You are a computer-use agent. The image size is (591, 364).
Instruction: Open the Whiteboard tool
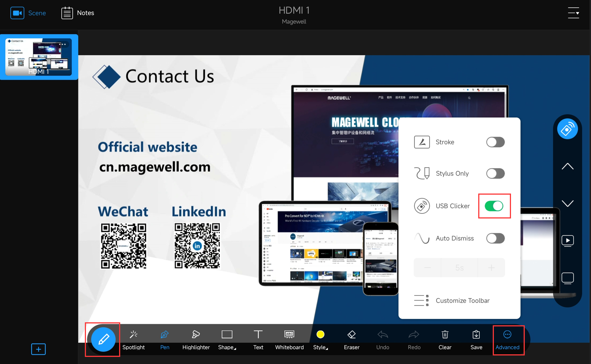click(289, 340)
